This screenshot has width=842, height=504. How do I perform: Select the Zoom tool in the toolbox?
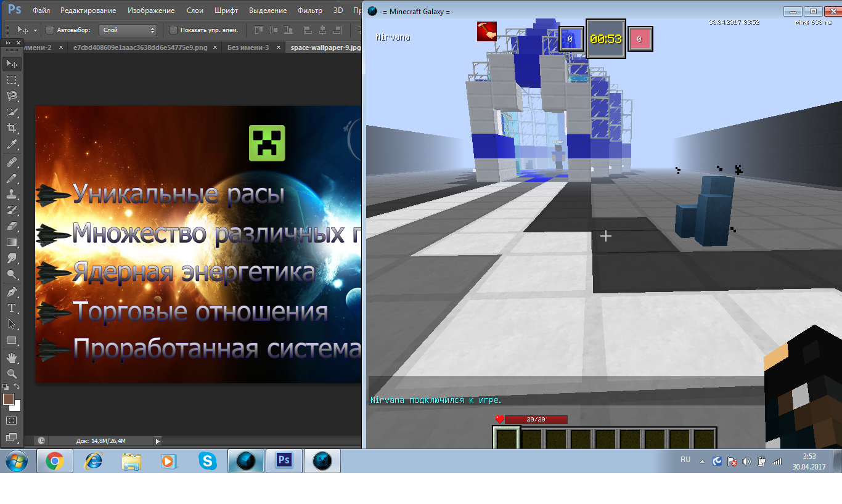point(12,373)
